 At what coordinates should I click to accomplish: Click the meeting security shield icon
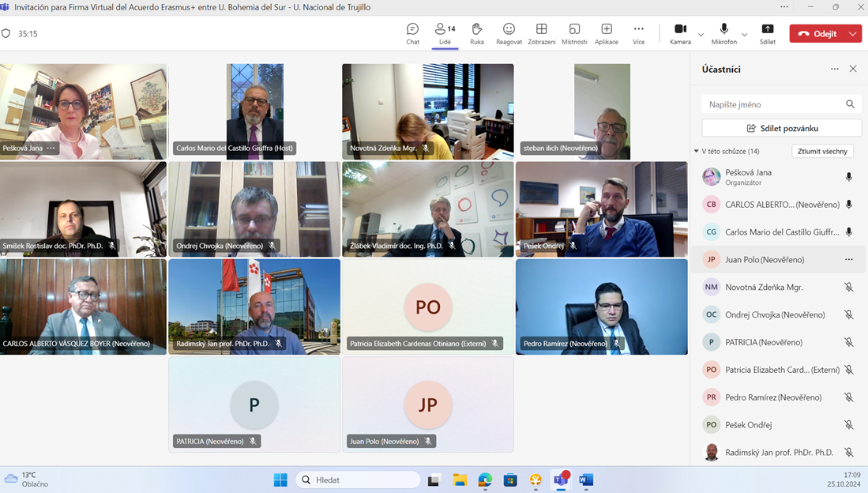click(6, 33)
